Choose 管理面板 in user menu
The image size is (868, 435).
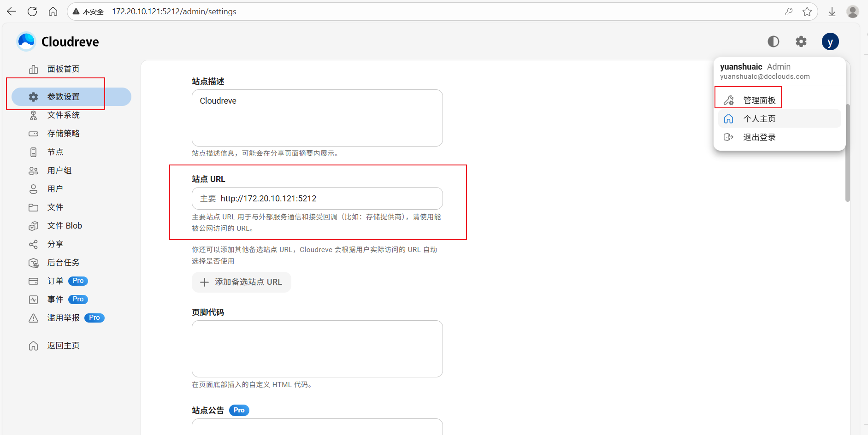click(x=779, y=100)
